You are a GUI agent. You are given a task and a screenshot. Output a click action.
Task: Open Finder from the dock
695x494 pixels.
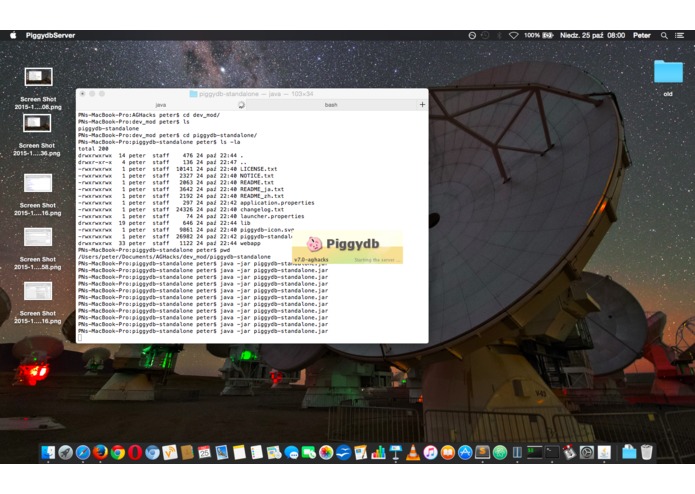pos(48,453)
